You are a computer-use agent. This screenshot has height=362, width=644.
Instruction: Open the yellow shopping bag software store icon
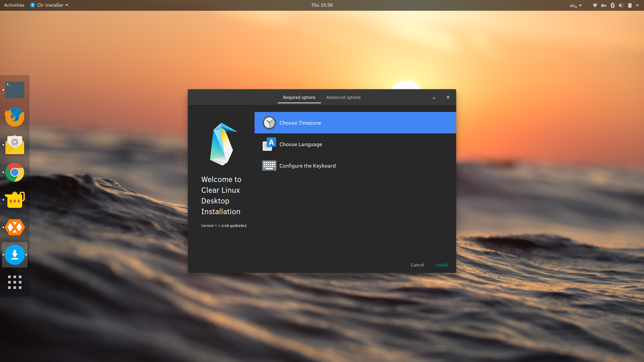pos(15,200)
